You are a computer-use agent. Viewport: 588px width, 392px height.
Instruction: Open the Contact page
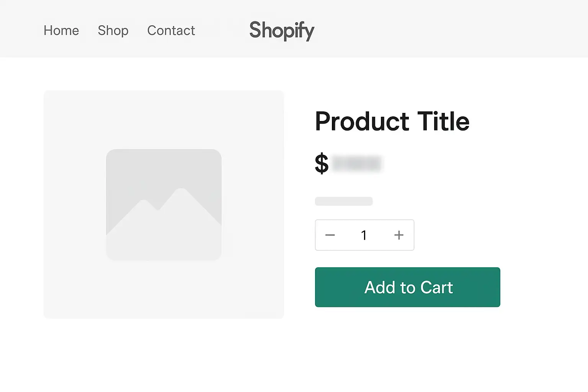pyautogui.click(x=171, y=31)
